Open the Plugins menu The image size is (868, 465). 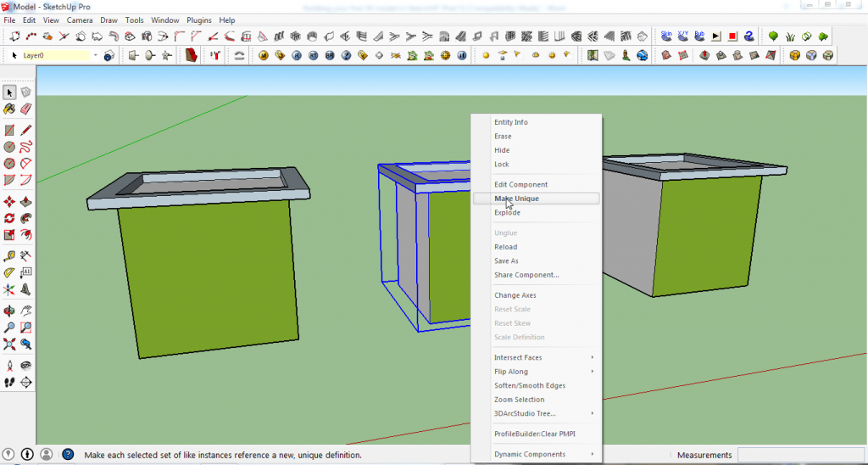pyautogui.click(x=198, y=20)
